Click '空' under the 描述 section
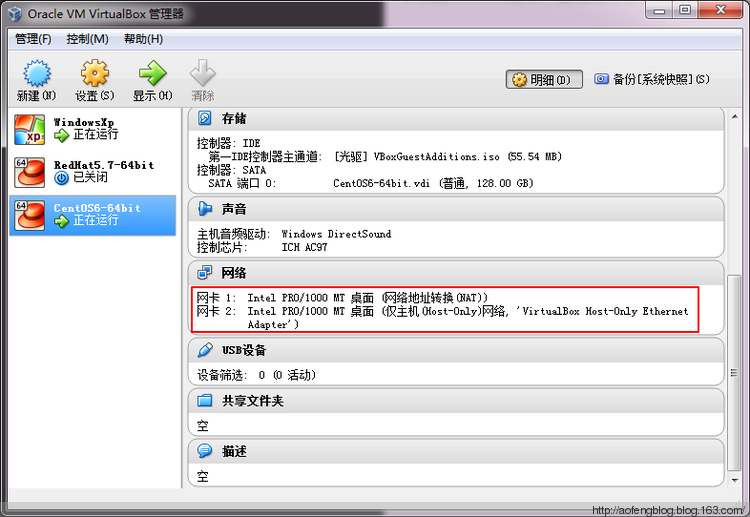750x517 pixels. coord(203,476)
